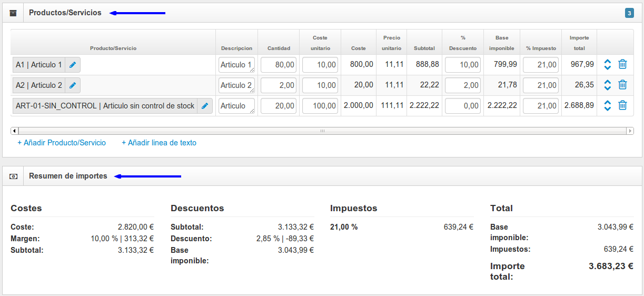Click unit cost field of A1 row
This screenshot has height=296, width=644.
(320, 65)
